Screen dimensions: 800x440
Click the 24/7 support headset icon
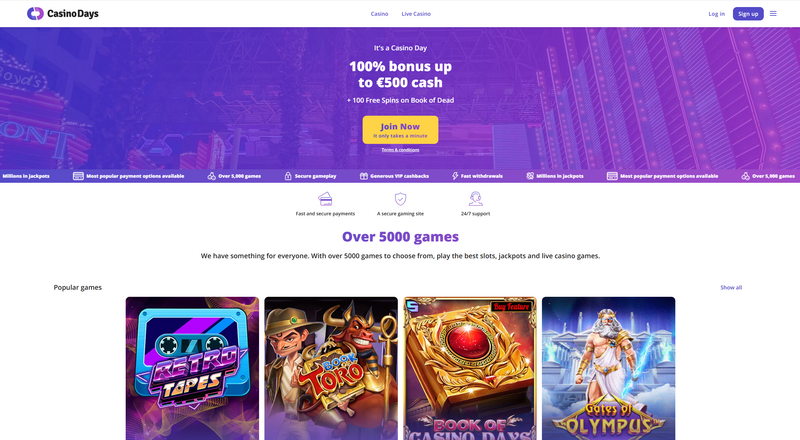(476, 199)
